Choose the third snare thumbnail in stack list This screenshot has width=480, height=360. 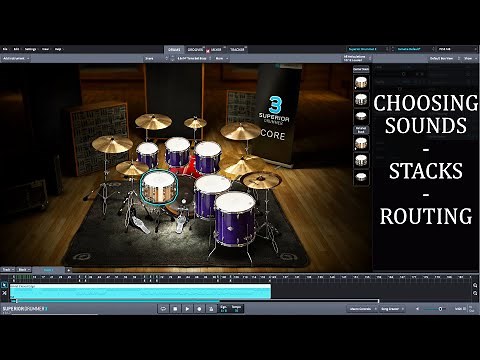tap(361, 116)
